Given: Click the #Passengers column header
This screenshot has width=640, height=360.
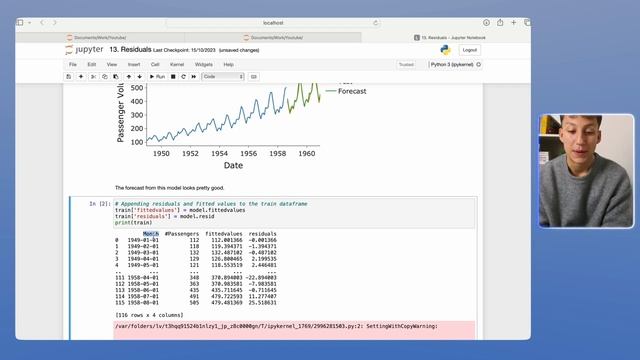Looking at the screenshot, I should [182, 234].
